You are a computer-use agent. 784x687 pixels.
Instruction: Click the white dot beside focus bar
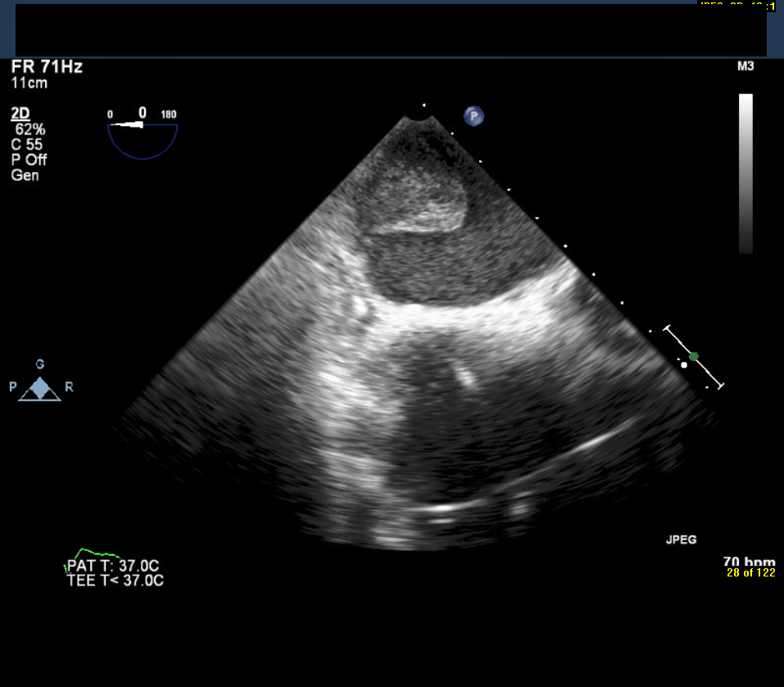684,365
